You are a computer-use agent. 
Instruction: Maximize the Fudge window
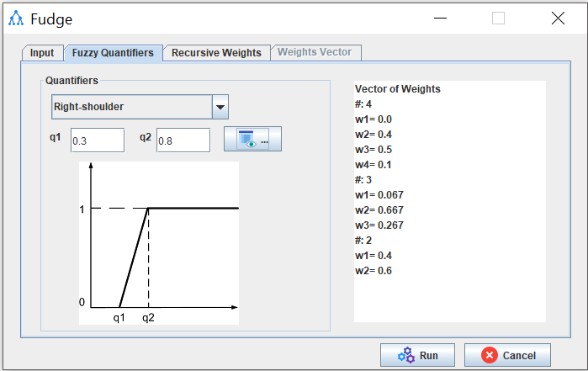[498, 18]
